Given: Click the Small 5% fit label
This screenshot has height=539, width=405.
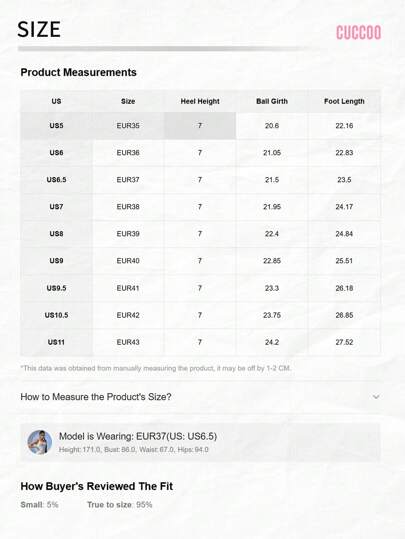Looking at the screenshot, I should click(39, 505).
